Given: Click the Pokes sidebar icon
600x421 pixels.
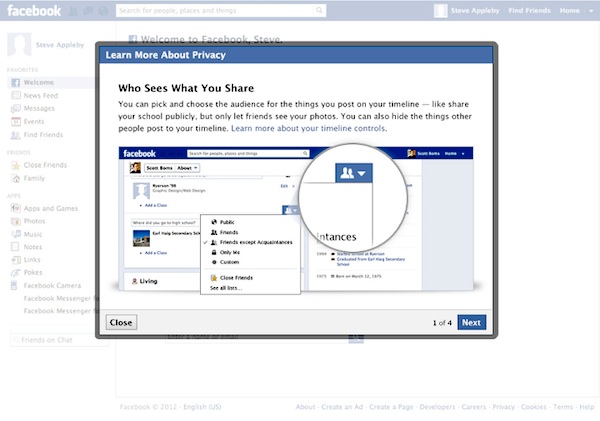Looking at the screenshot, I should 16,273.
